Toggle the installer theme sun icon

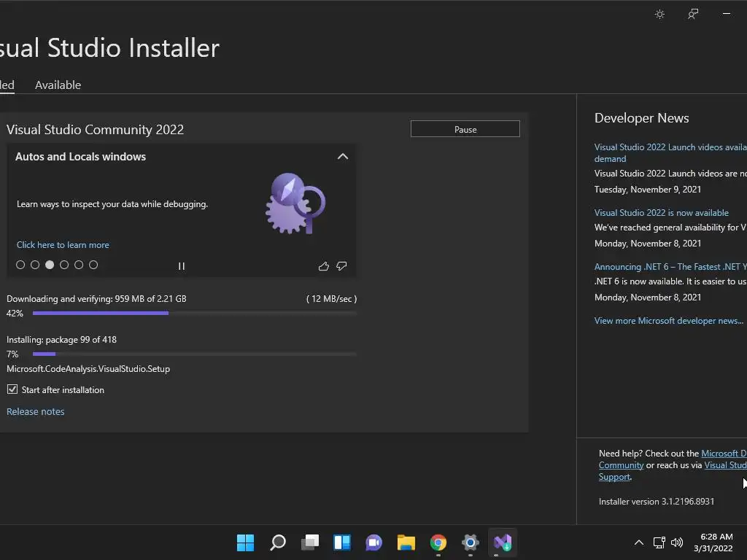659,14
